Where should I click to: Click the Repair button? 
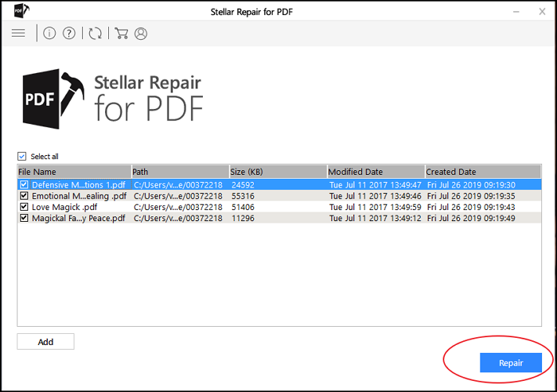click(x=511, y=363)
